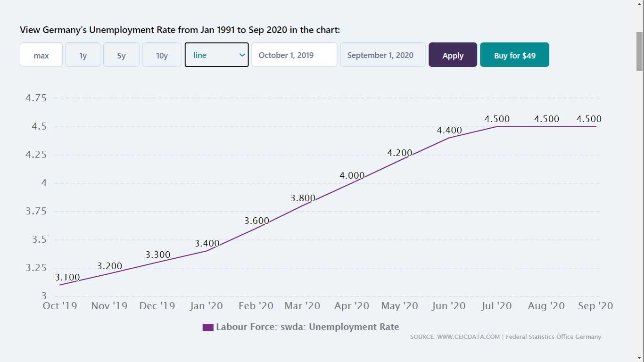The height and width of the screenshot is (362, 644).
Task: Select the 3.200 data label
Action: 110,266
